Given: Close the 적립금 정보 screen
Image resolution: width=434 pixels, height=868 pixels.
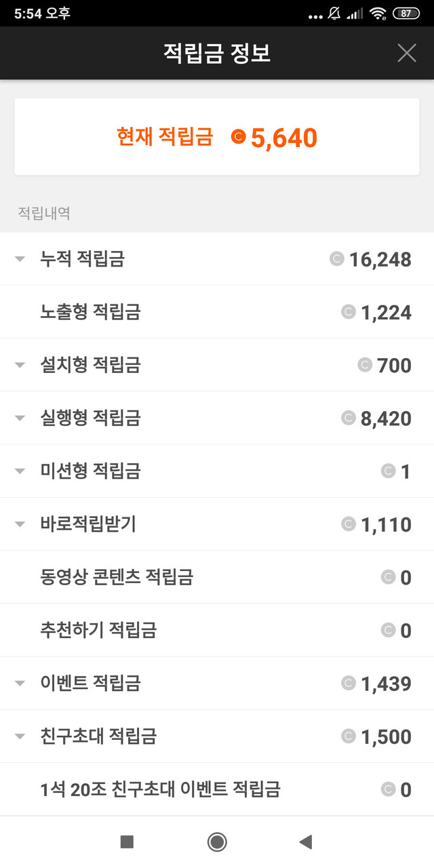Looking at the screenshot, I should (x=407, y=53).
